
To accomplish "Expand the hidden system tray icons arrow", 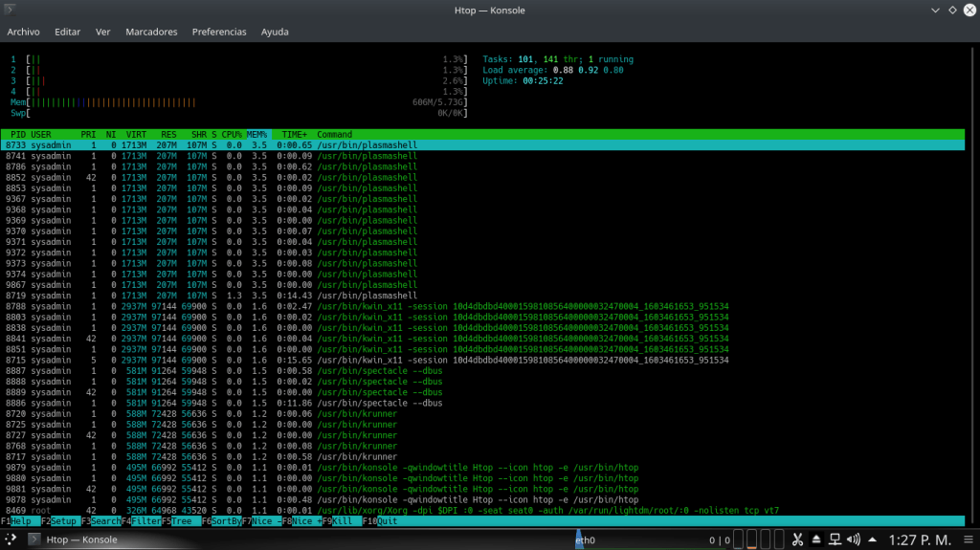I will (873, 539).
